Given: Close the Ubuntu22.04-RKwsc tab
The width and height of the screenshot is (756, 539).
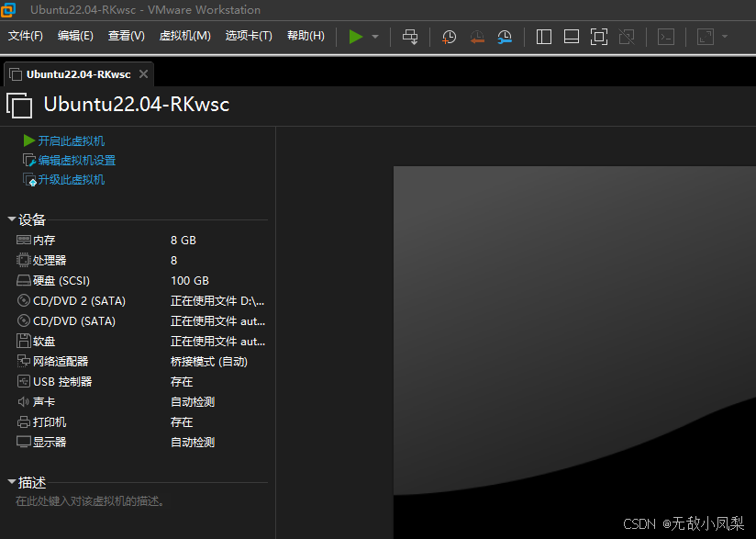Looking at the screenshot, I should [143, 73].
